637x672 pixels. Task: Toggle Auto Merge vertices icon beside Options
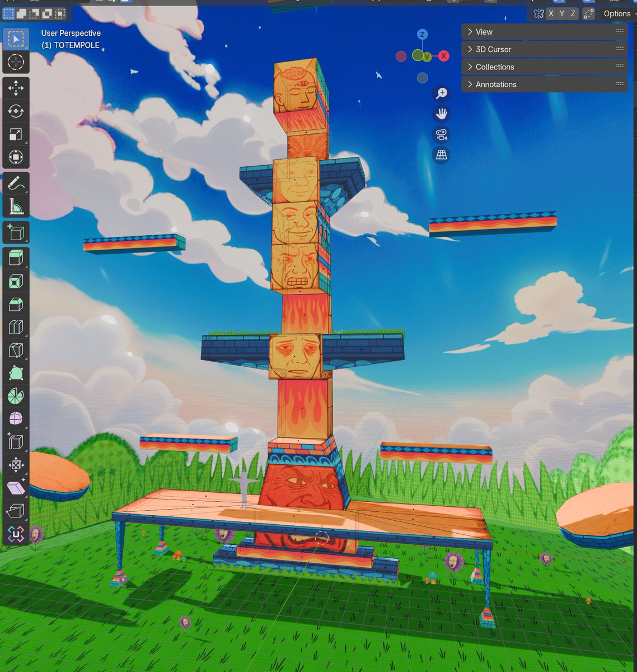pos(588,13)
